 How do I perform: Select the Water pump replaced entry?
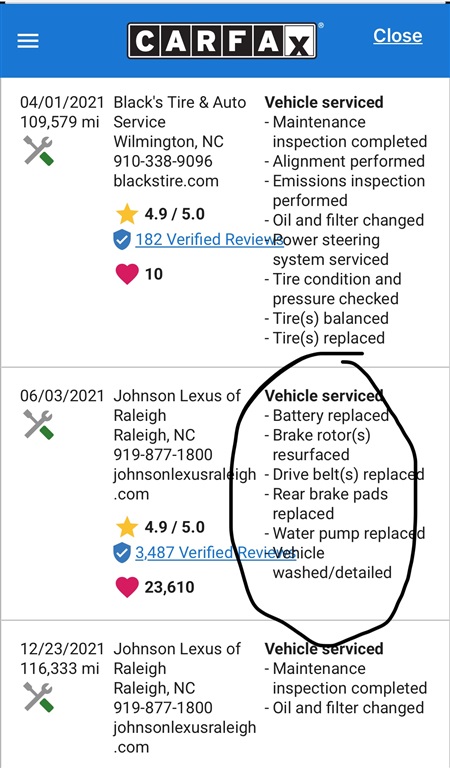click(345, 533)
